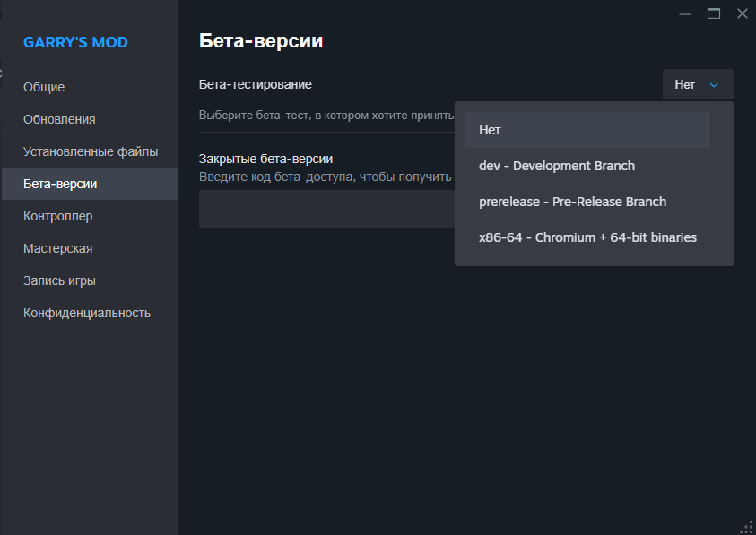Open the Общие settings section
756x535 pixels.
pos(90,87)
